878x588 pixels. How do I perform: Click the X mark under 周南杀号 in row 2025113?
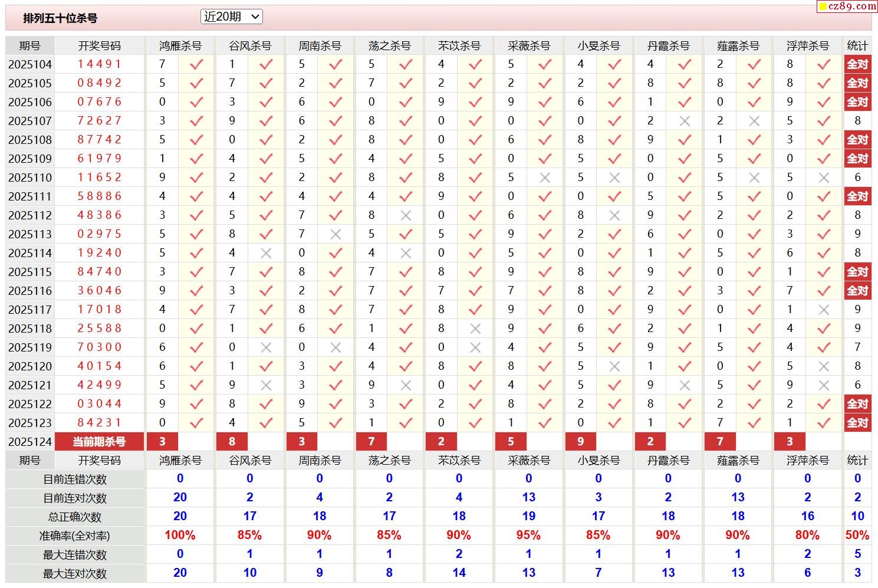click(x=336, y=234)
